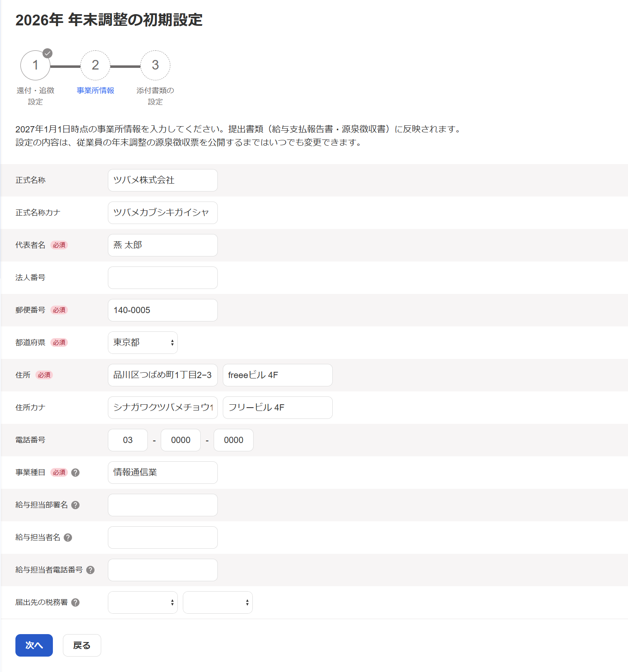Screen dimensions: 628x672
Task: Focus the 正式名称カナ input field
Action: pos(163,213)
